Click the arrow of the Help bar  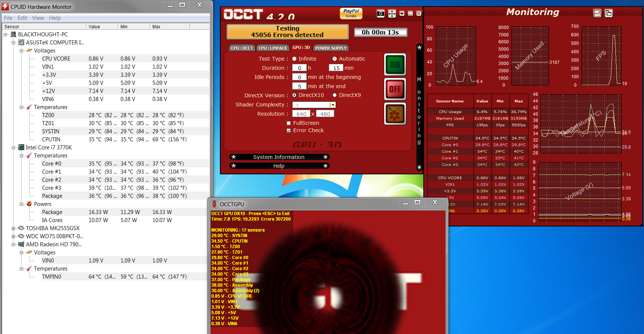(x=325, y=166)
